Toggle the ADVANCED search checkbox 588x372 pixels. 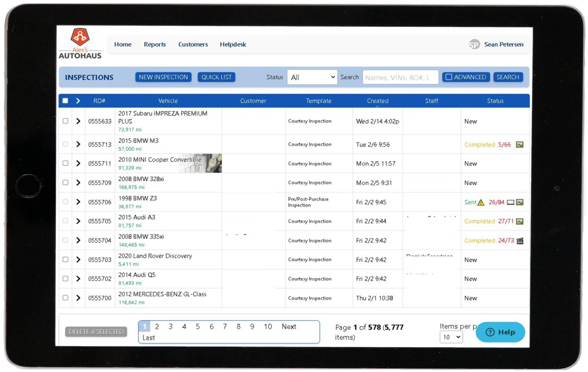pos(449,77)
